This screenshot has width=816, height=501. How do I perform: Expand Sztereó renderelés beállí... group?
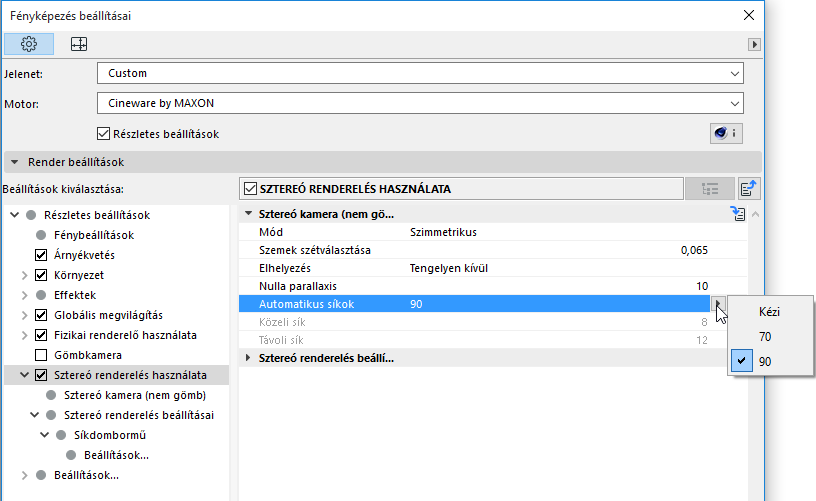point(248,358)
